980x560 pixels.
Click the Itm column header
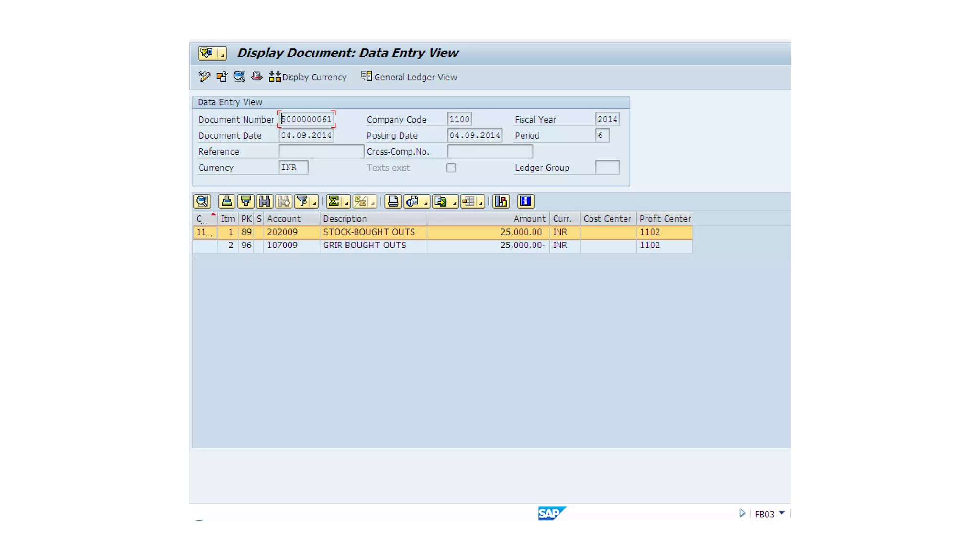pyautogui.click(x=228, y=219)
